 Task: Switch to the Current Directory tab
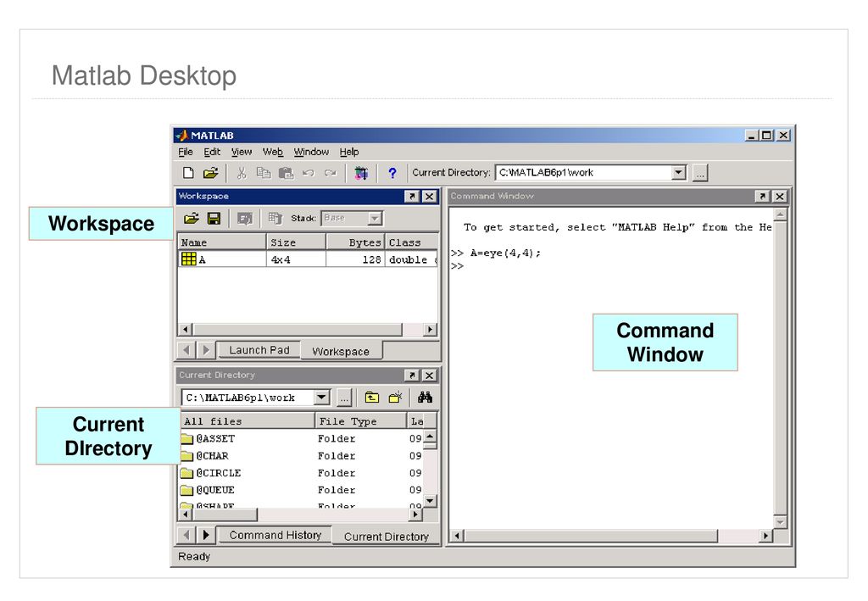tap(387, 537)
